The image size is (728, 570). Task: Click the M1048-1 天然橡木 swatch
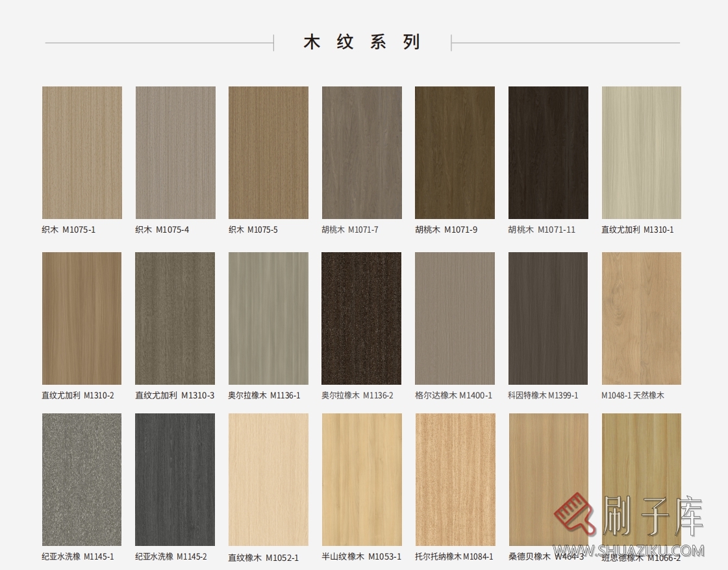click(x=641, y=318)
